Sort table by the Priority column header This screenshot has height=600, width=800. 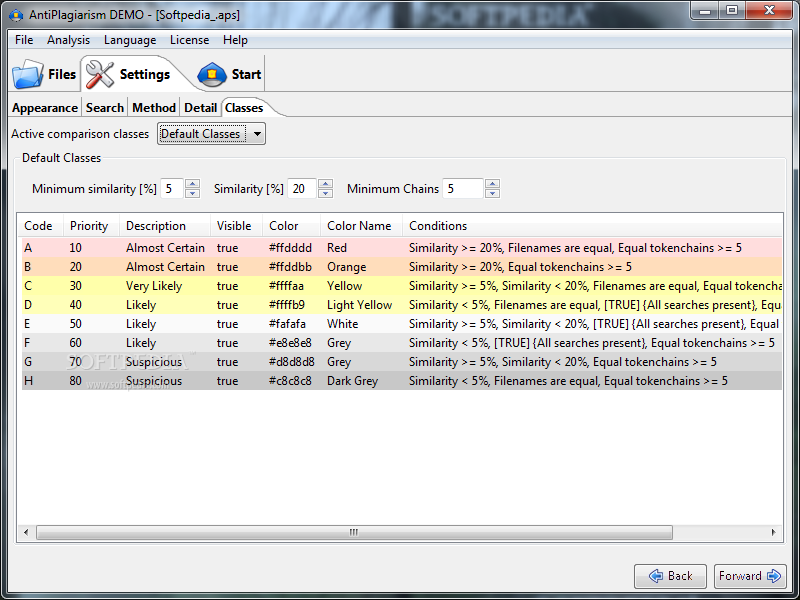(91, 226)
